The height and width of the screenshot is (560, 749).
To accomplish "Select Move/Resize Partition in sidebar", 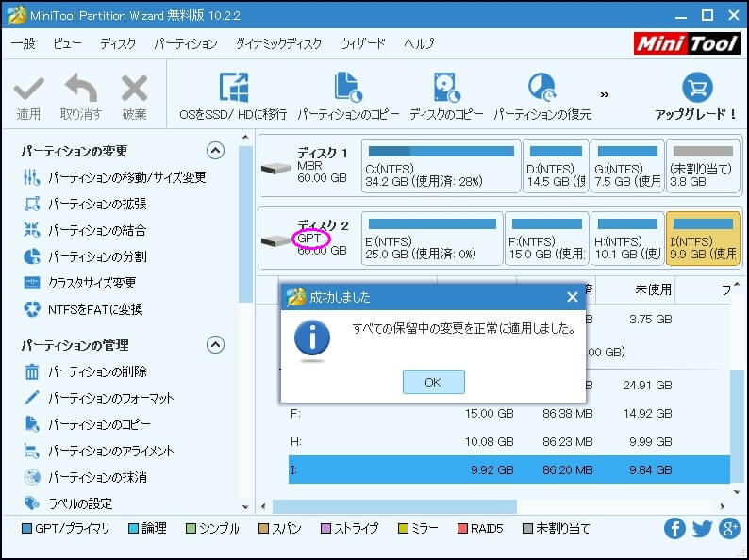I will (x=115, y=177).
